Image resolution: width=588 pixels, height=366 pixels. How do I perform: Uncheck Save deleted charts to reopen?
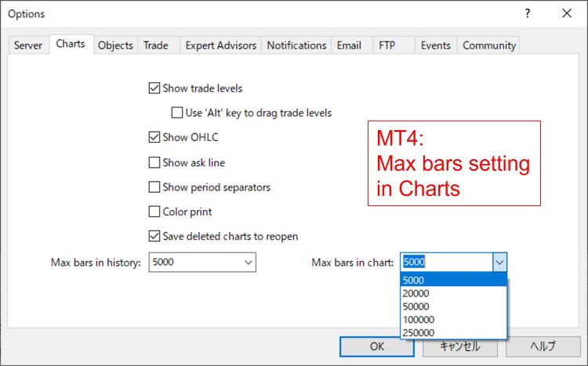pyautogui.click(x=154, y=236)
